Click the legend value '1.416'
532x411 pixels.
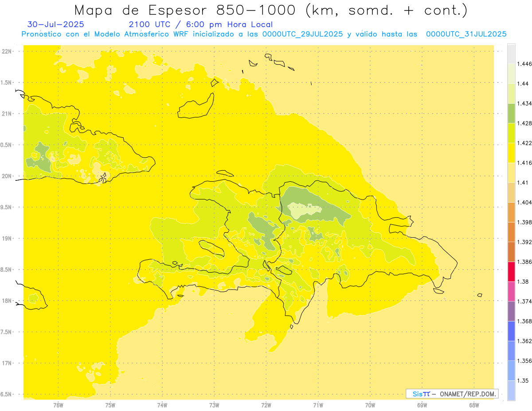click(524, 163)
